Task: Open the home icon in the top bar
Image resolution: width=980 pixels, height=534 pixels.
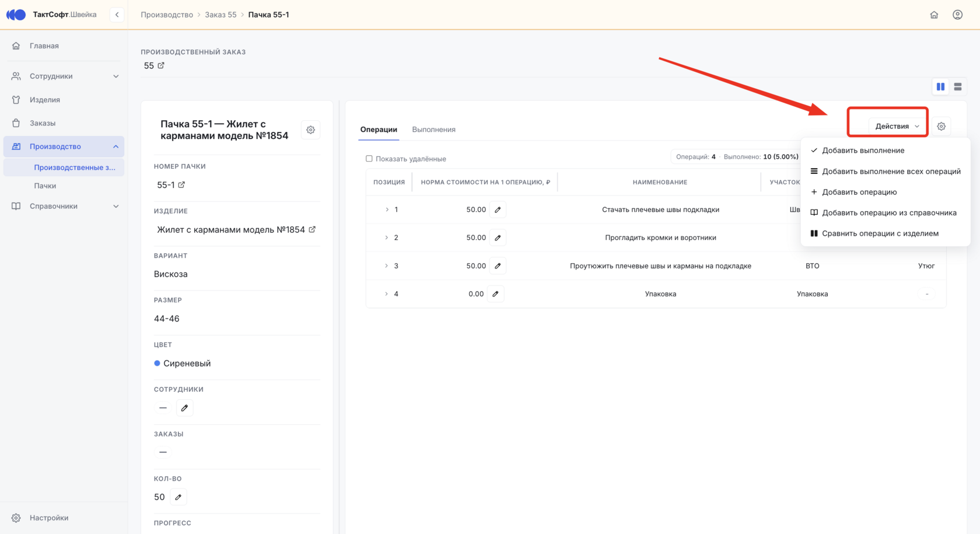Action: coord(934,15)
